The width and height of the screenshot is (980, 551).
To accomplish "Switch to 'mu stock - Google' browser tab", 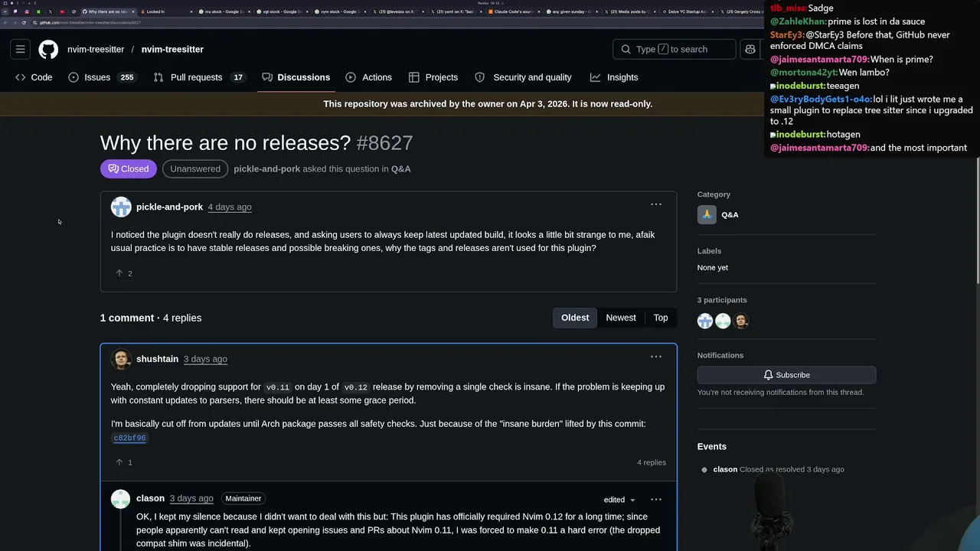I will (224, 11).
